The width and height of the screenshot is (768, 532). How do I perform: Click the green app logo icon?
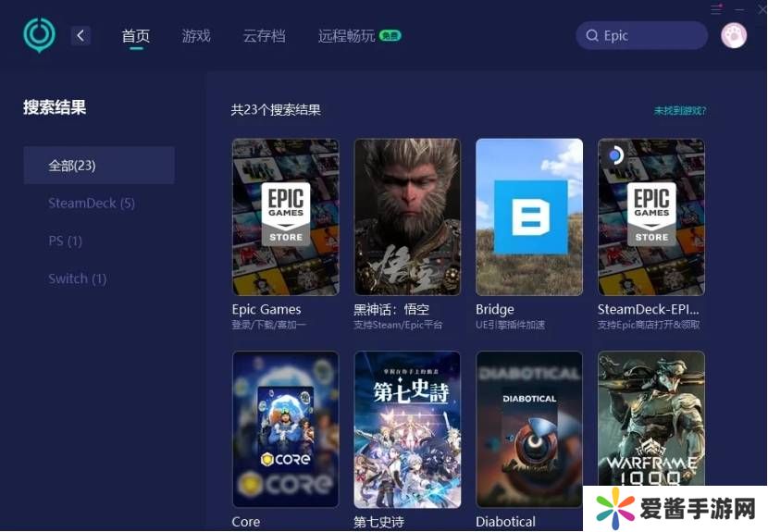39,36
